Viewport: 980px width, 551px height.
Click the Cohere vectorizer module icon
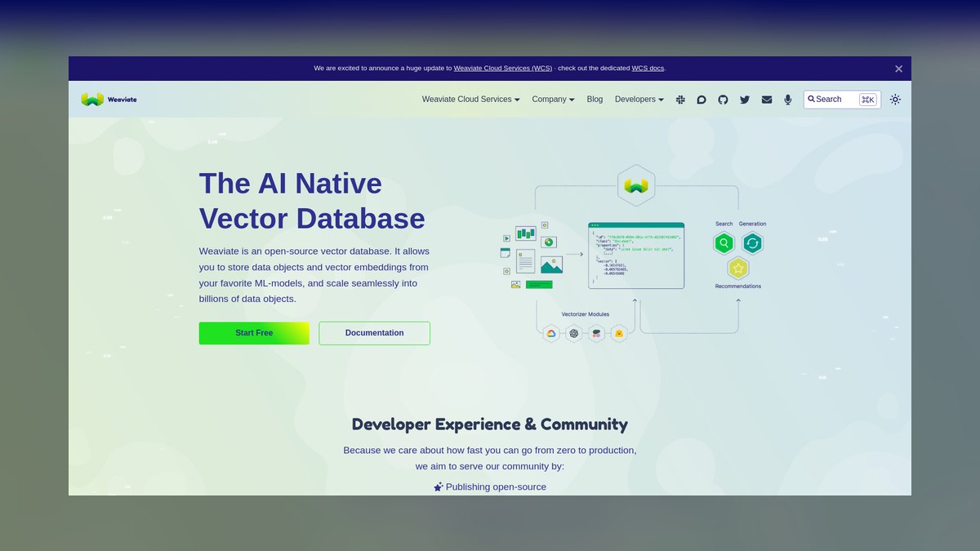(x=596, y=333)
